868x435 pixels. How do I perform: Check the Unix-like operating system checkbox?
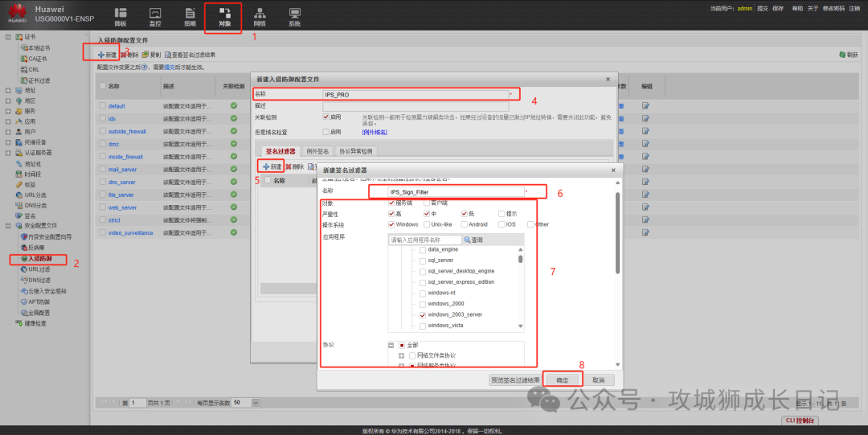point(427,224)
